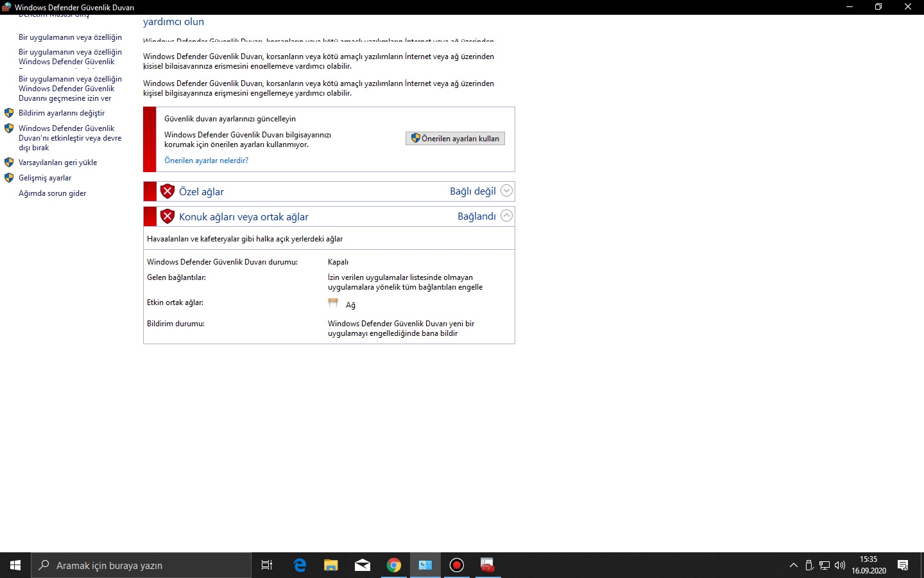Viewport: 924px width, 578px height.
Task: Click the USB safely-remove tray icon
Action: click(x=809, y=565)
